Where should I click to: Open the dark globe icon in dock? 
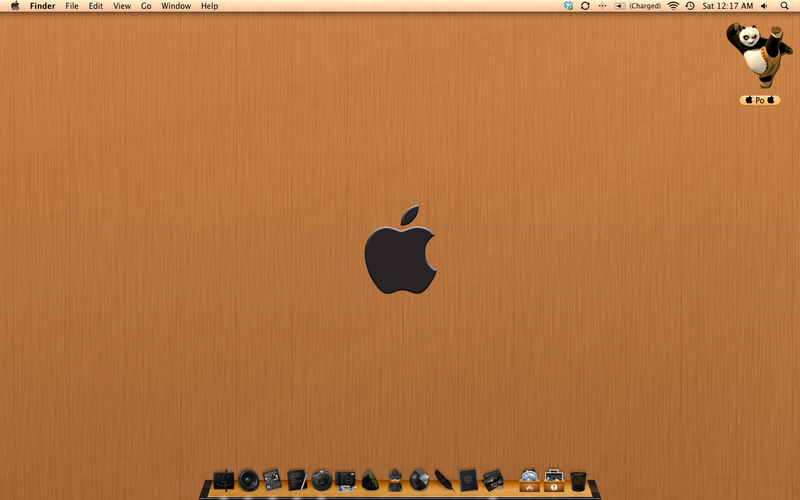tap(322, 480)
